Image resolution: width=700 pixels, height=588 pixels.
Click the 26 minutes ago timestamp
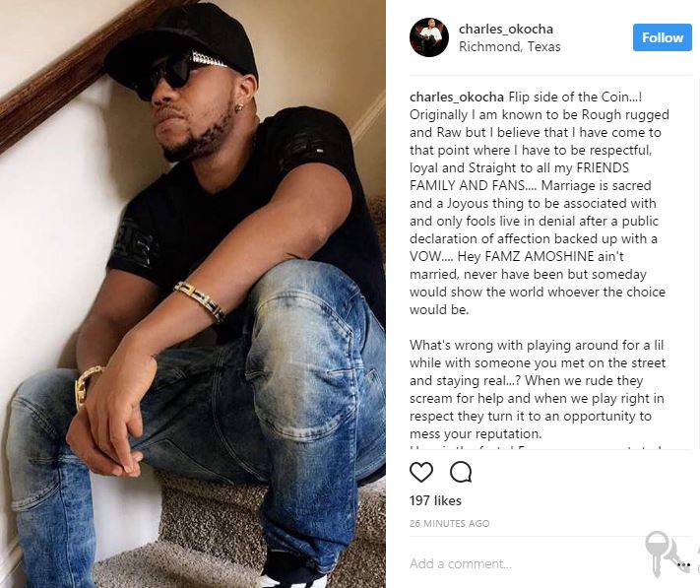pyautogui.click(x=449, y=523)
